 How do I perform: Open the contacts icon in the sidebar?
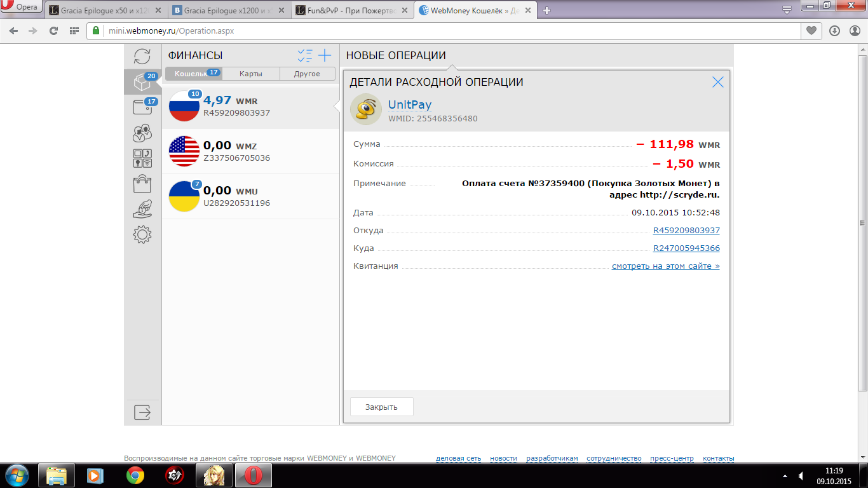click(142, 133)
